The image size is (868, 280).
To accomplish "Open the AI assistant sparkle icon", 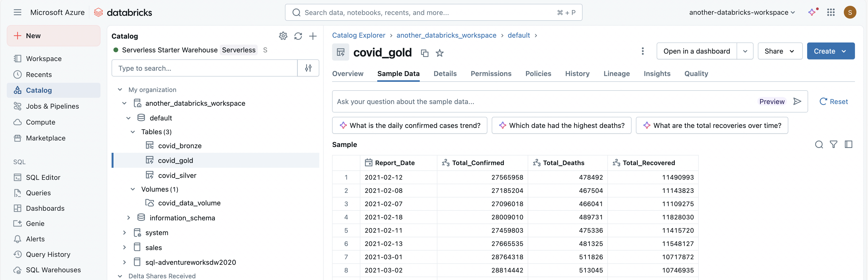I will coord(812,12).
